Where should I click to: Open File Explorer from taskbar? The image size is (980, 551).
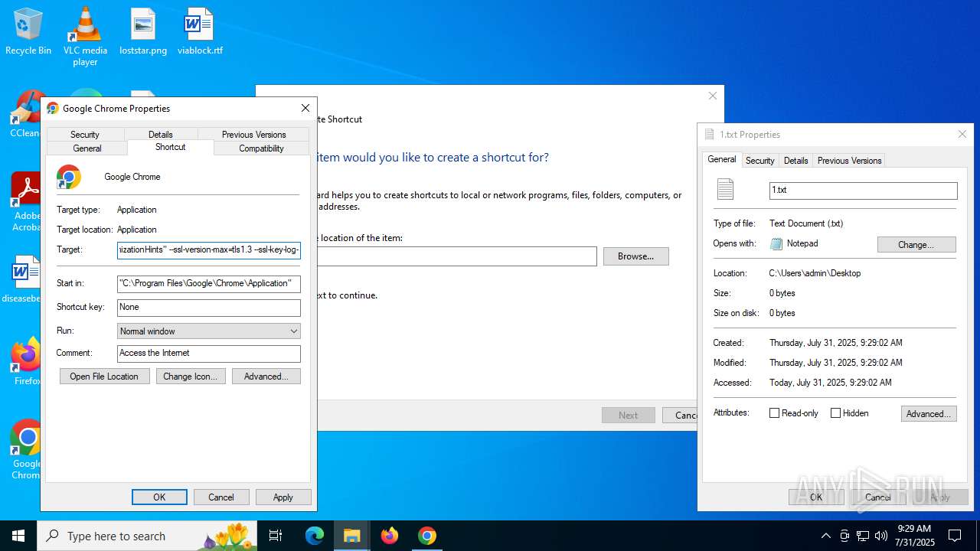pos(352,536)
